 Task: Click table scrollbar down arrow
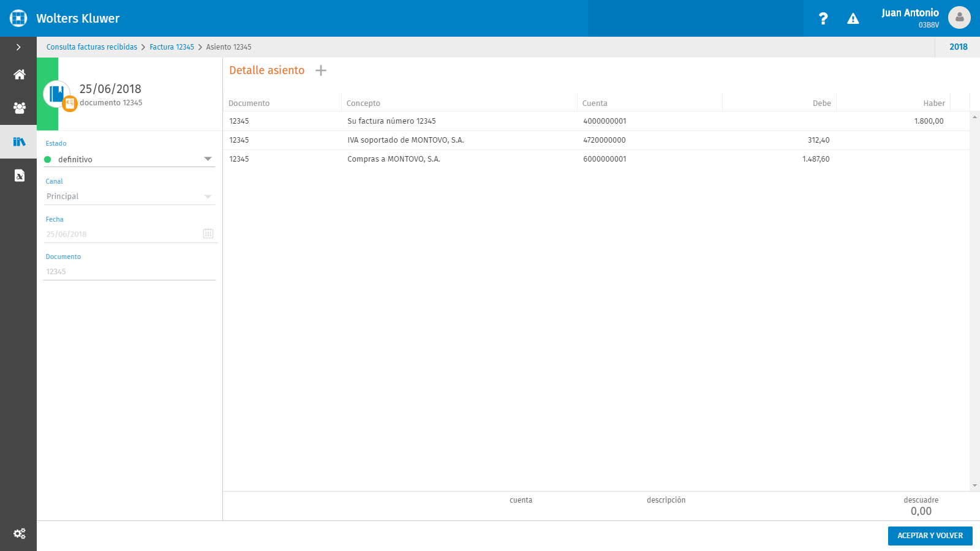(x=974, y=485)
